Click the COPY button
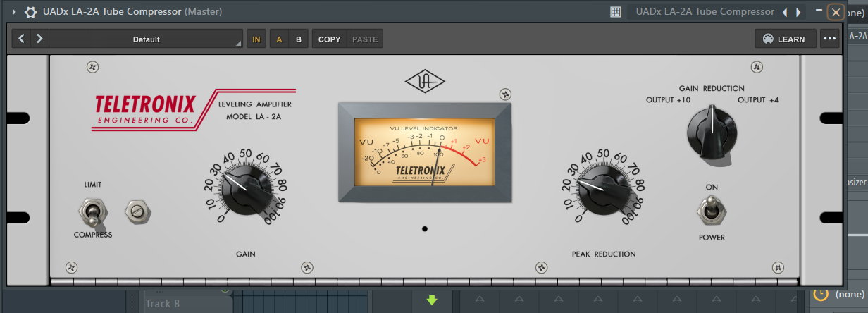The height and width of the screenshot is (313, 868). 329,39
